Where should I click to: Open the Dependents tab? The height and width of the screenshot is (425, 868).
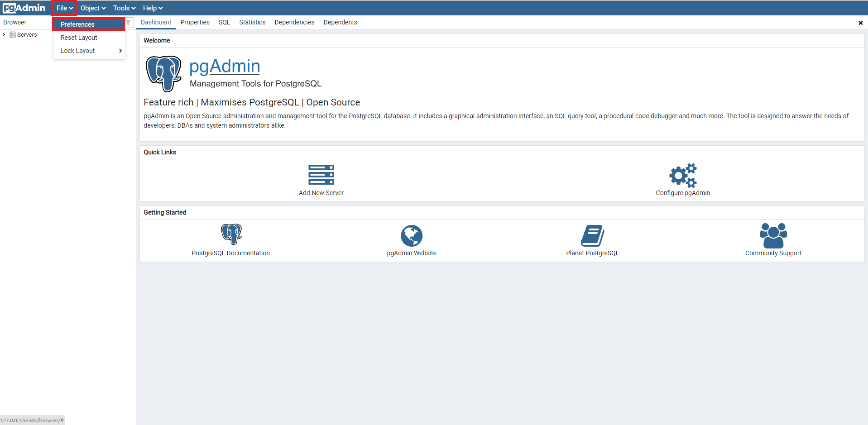[x=340, y=22]
